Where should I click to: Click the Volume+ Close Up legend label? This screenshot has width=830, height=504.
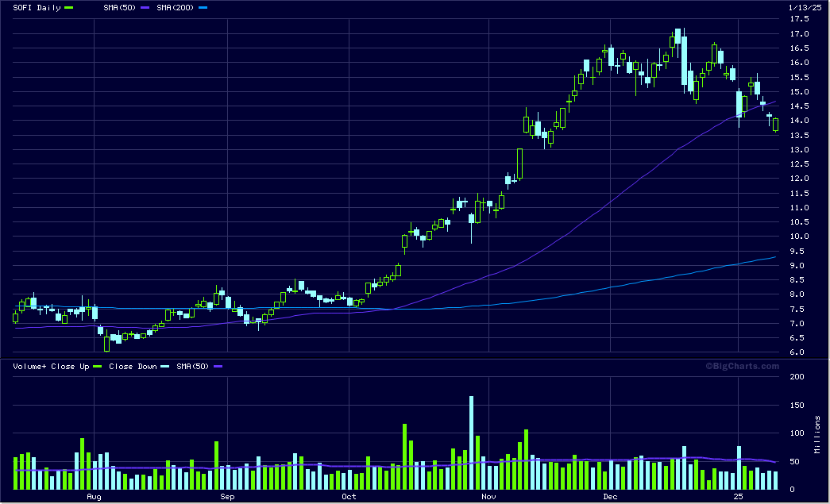coord(51,367)
